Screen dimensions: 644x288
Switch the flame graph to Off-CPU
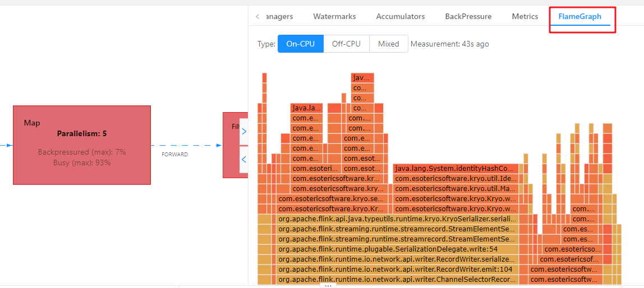[346, 44]
